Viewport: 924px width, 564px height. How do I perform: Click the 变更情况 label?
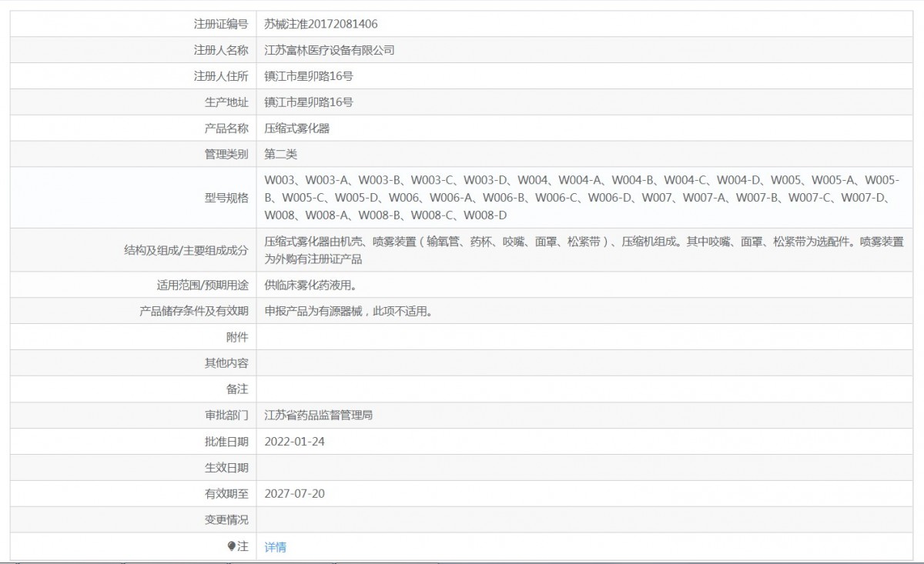pyautogui.click(x=226, y=519)
